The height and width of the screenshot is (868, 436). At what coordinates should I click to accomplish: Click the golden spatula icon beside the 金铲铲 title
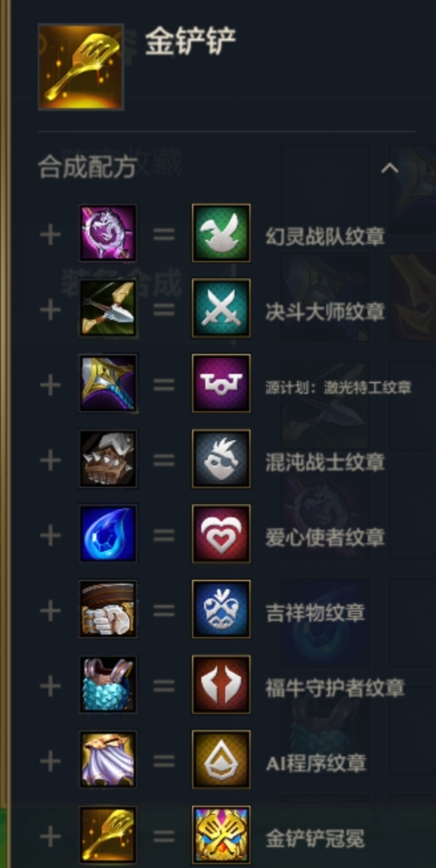click(81, 66)
